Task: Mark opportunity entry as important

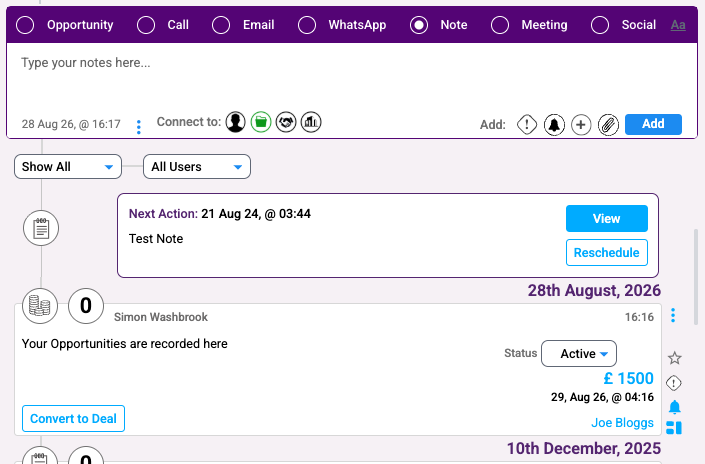Action: click(x=674, y=383)
